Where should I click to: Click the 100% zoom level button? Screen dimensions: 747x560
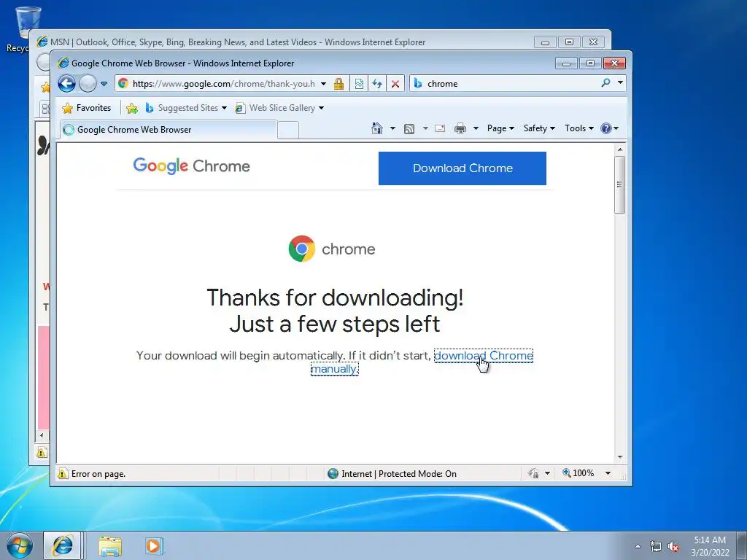point(578,472)
